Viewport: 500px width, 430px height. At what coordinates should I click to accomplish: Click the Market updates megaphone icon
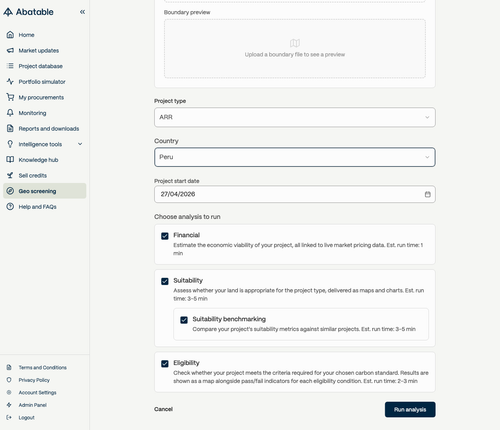point(10,50)
